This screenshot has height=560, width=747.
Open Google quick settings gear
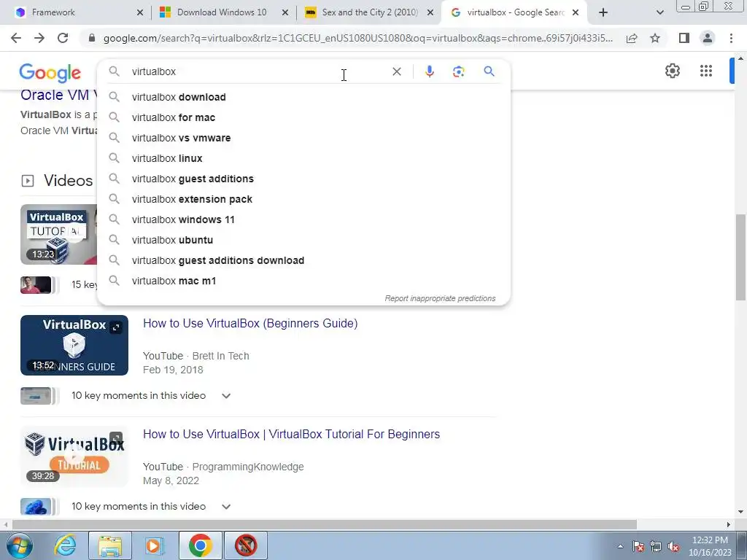click(672, 71)
